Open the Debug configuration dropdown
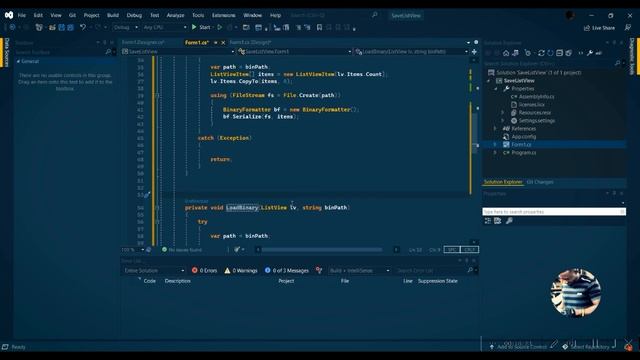This screenshot has width=640, height=360. pos(125,27)
